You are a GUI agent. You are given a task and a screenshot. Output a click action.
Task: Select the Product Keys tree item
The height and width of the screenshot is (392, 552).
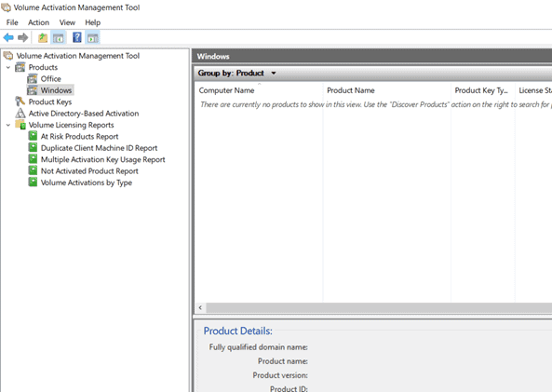coord(50,101)
